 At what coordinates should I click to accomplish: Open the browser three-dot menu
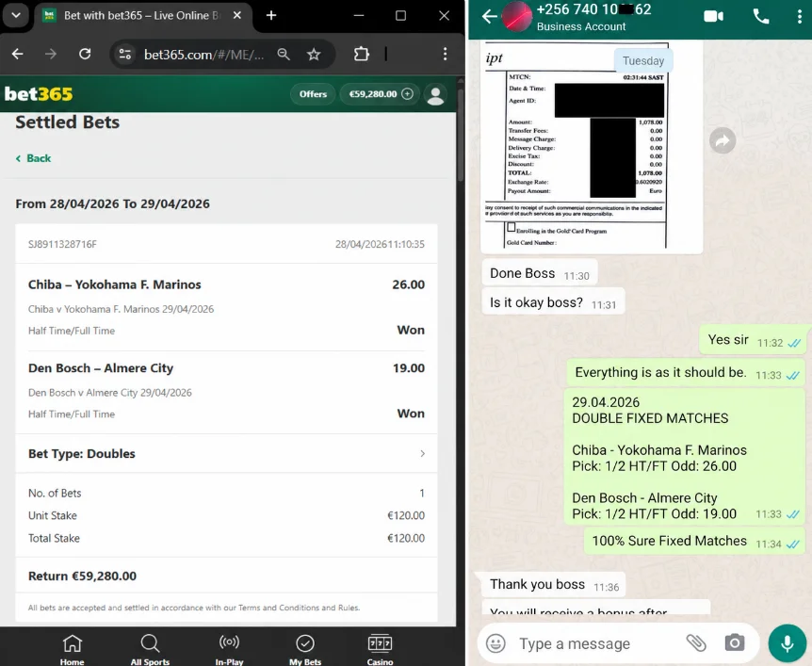(445, 54)
